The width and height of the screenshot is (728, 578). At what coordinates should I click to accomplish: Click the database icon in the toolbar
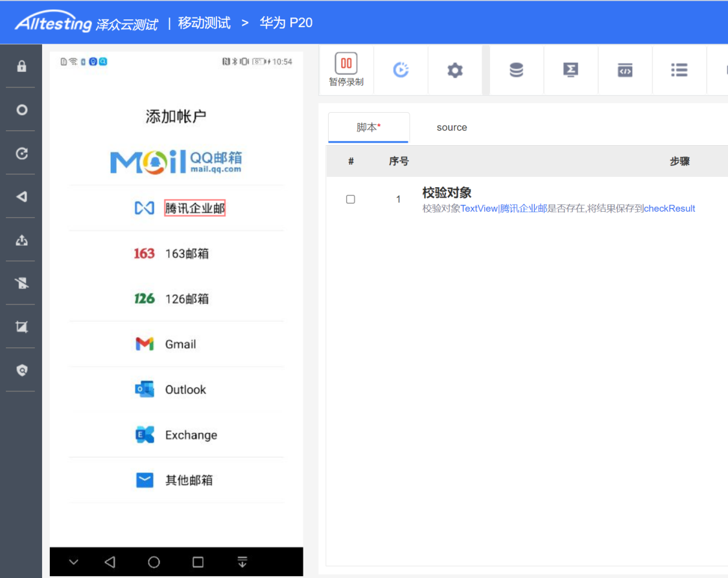[516, 70]
